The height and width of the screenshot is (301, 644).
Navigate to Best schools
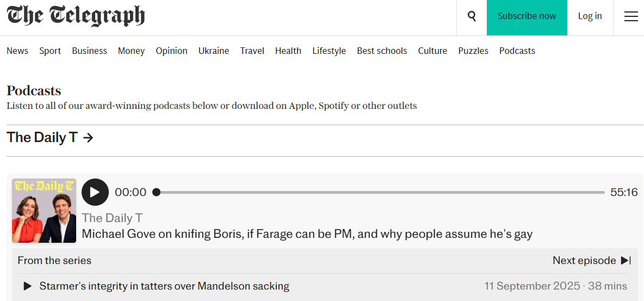[x=382, y=51]
